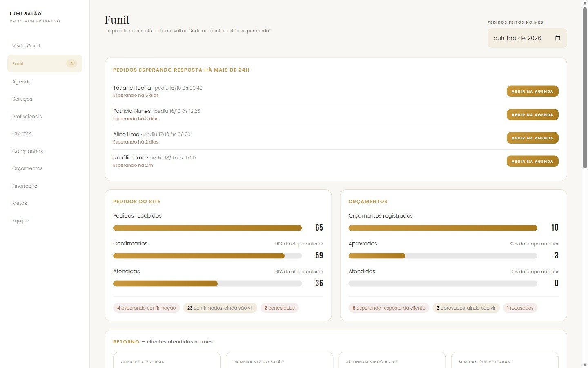Open Tatiane Rocha's request in agenda
The width and height of the screenshot is (588, 368).
[532, 91]
